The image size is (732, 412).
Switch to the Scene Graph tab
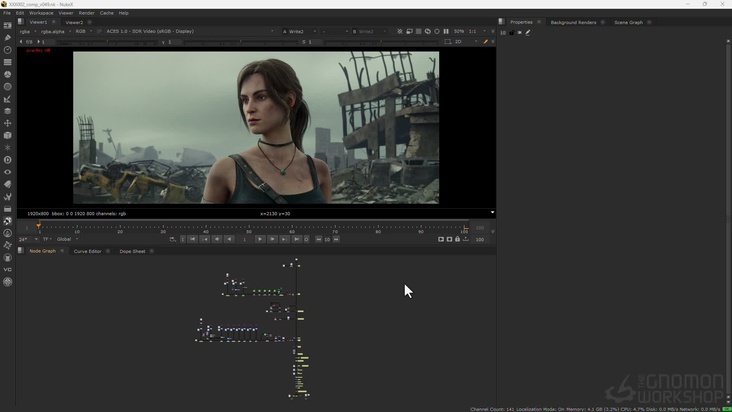(x=628, y=21)
